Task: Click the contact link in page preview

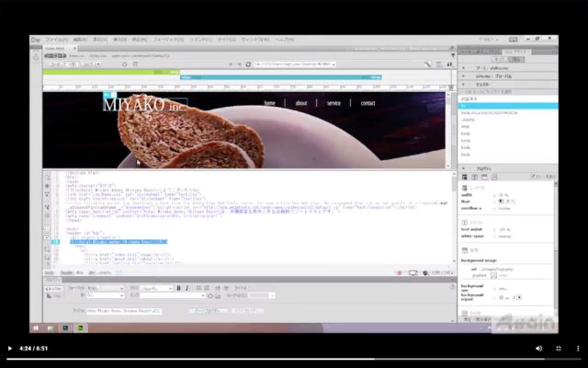Action: [x=367, y=103]
